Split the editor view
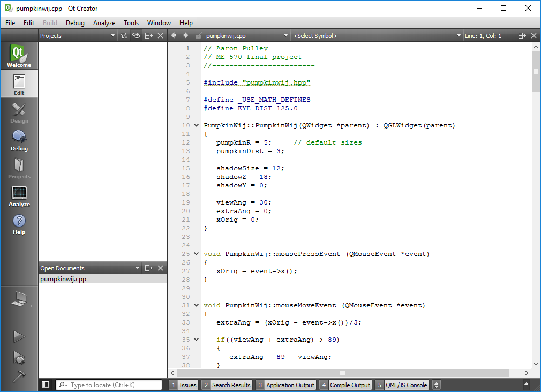Image resolution: width=541 pixels, height=392 pixels. (x=522, y=35)
